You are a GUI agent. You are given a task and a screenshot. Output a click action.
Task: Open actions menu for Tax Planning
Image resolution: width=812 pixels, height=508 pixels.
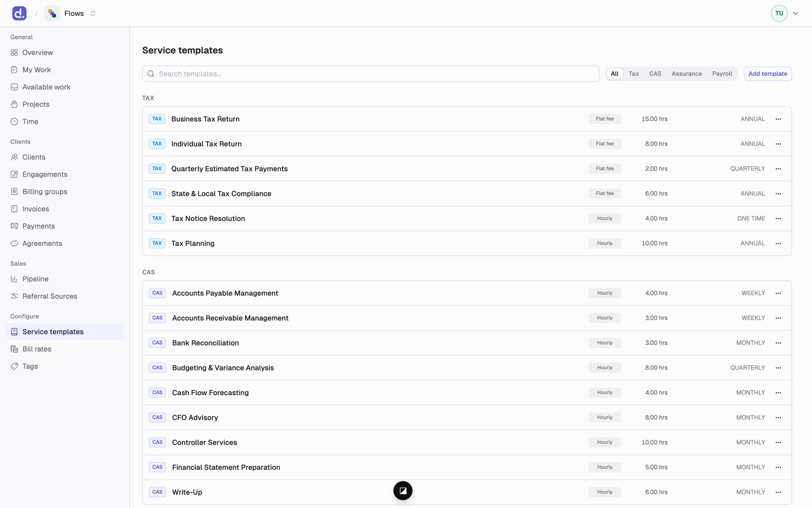(x=779, y=243)
